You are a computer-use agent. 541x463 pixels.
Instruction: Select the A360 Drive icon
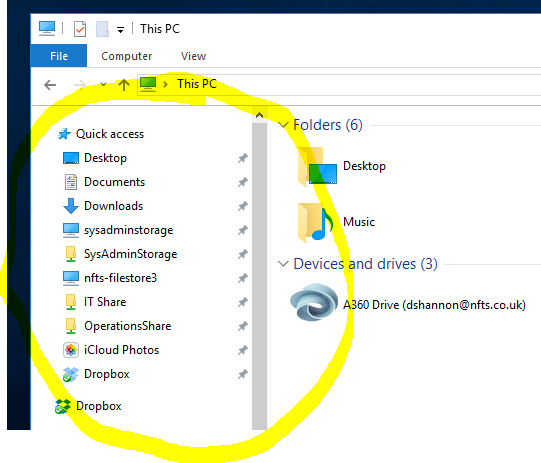point(313,302)
